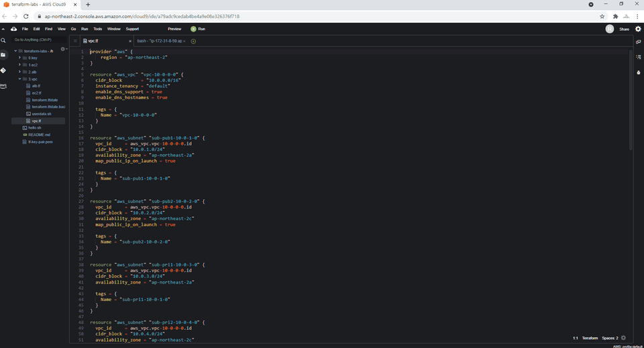
Task: Open the Cloud9 home cloud icon
Action: [x=13, y=29]
